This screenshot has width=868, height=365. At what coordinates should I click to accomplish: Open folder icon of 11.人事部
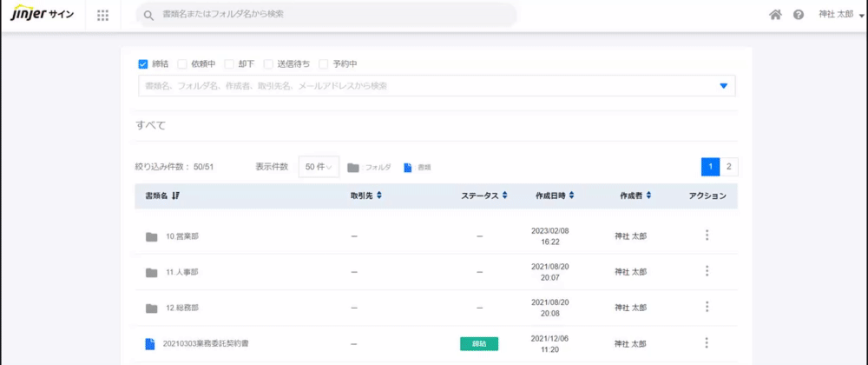[152, 273]
